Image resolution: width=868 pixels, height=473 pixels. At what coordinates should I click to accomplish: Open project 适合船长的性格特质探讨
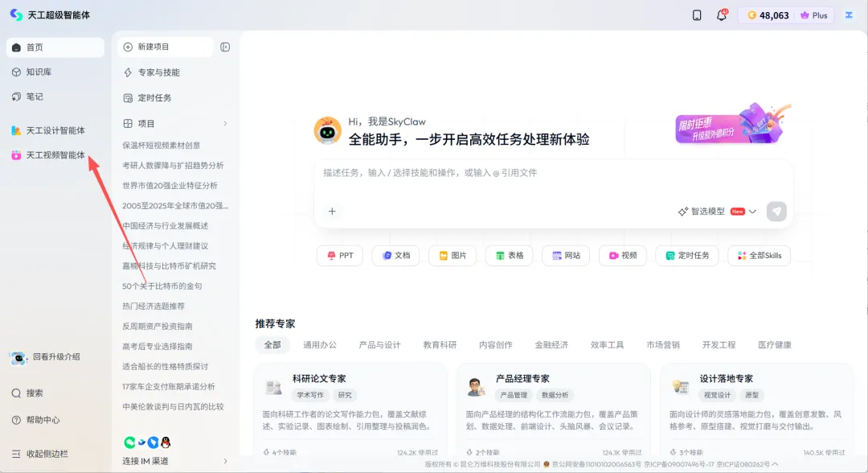[165, 367]
